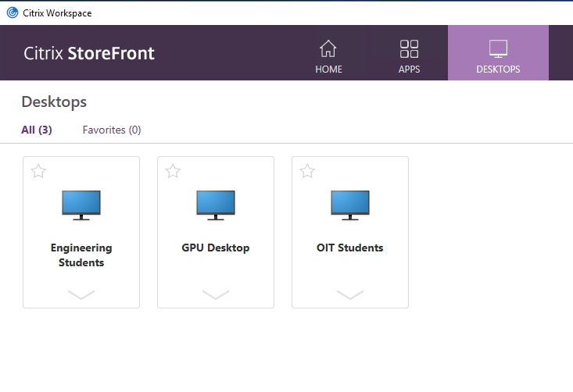Open the Engineering Students desktop monitor icon
Viewport: 573px width, 392px height.
[x=81, y=204]
